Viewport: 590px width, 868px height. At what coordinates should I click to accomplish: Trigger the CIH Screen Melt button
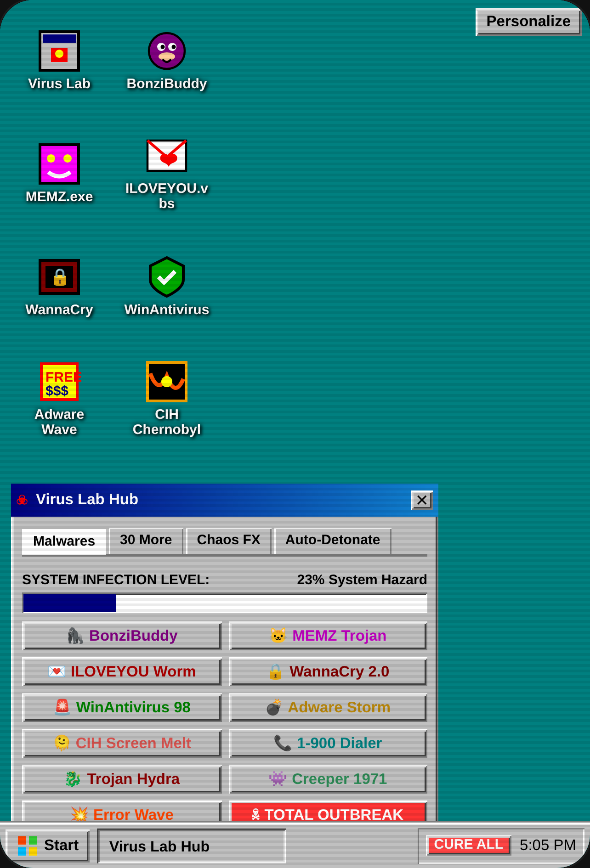pyautogui.click(x=122, y=743)
